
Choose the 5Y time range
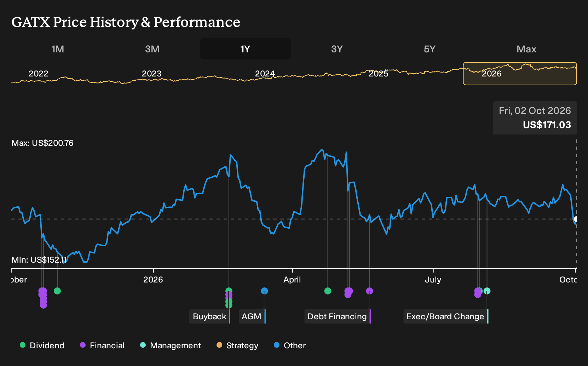(x=430, y=49)
